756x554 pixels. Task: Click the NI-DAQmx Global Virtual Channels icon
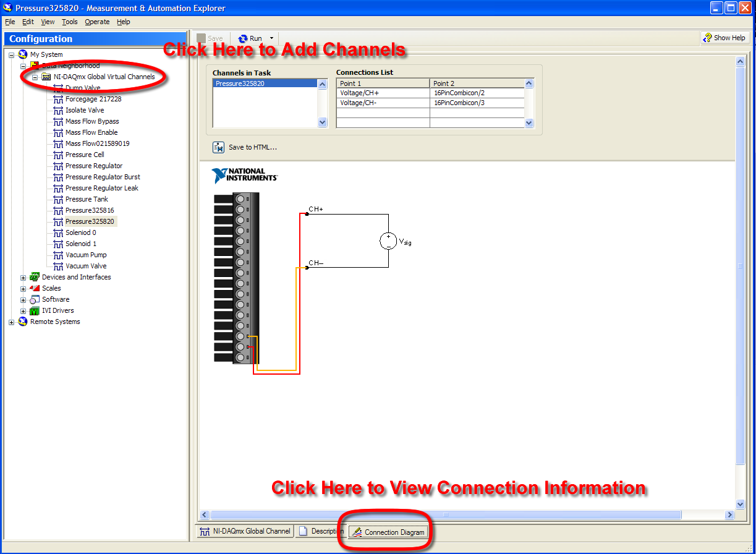pyautogui.click(x=46, y=77)
